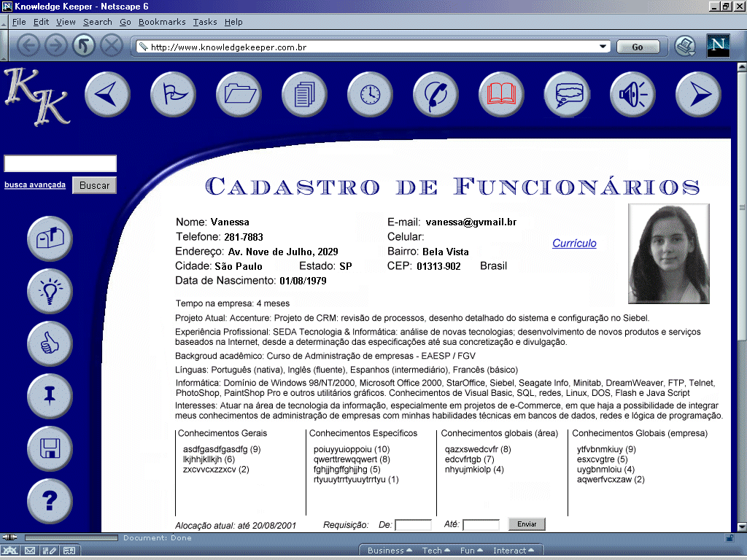Click the skill entry ytfvbnmkiuy (9)

[606, 449]
